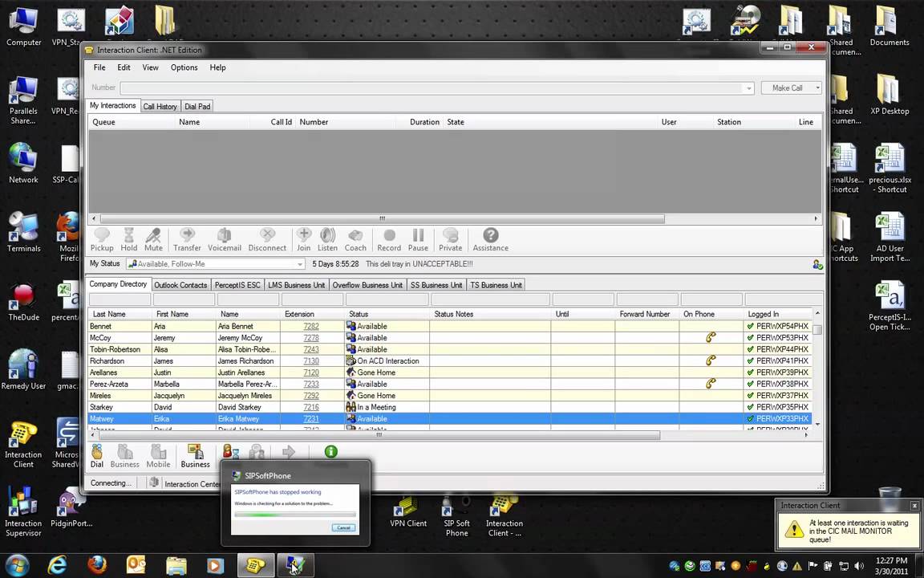The height and width of the screenshot is (578, 924).
Task: Click the yellow phone taskbar button
Action: 255,565
